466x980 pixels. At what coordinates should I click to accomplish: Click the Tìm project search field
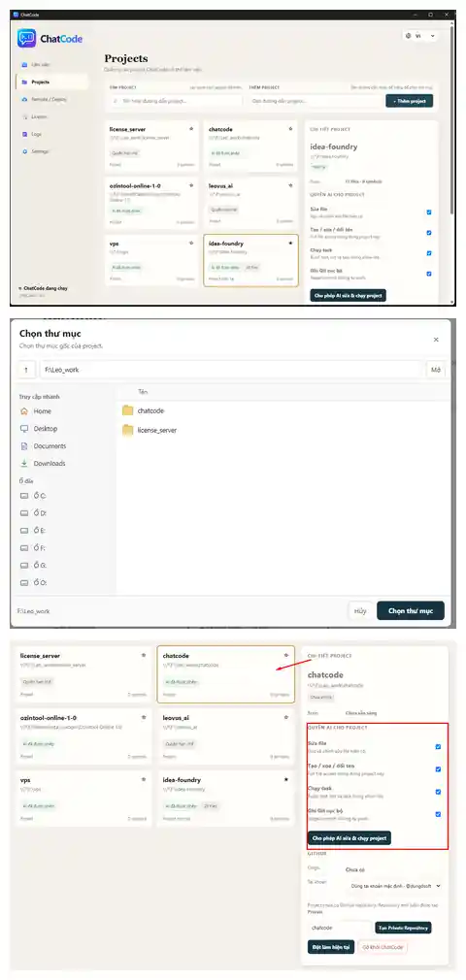coord(175,101)
